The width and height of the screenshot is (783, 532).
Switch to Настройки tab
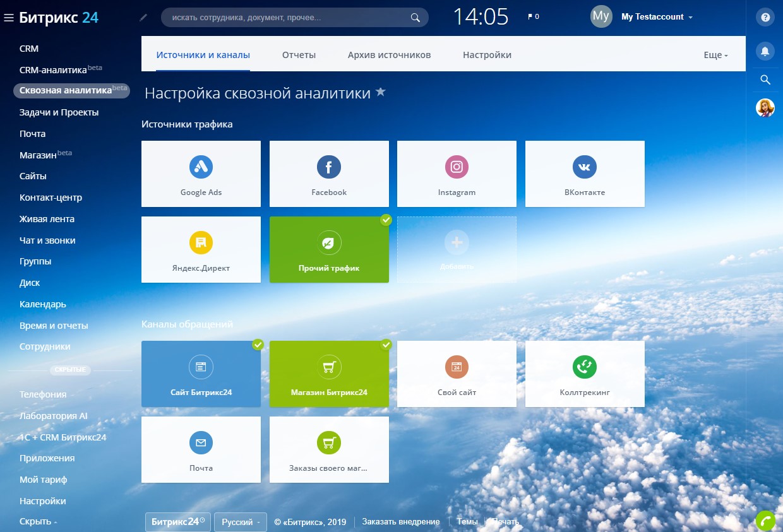pyautogui.click(x=487, y=55)
